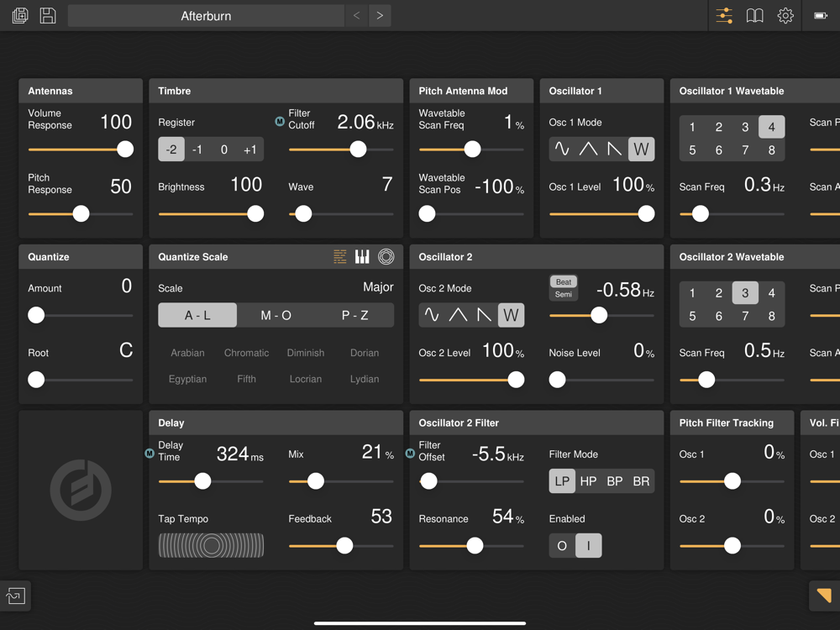This screenshot has width=840, height=630.
Task: Choose the Dorian scale
Action: (x=365, y=353)
